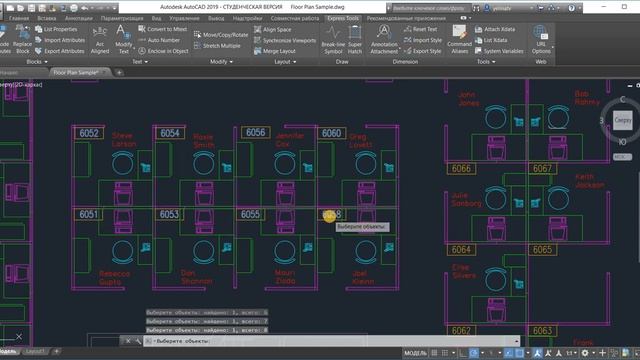
Task: Close the command line with X button
Action: point(128,341)
